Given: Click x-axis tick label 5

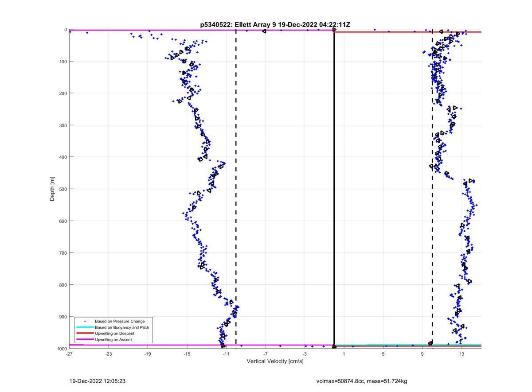Looking at the screenshot, I should pyautogui.click(x=383, y=354).
